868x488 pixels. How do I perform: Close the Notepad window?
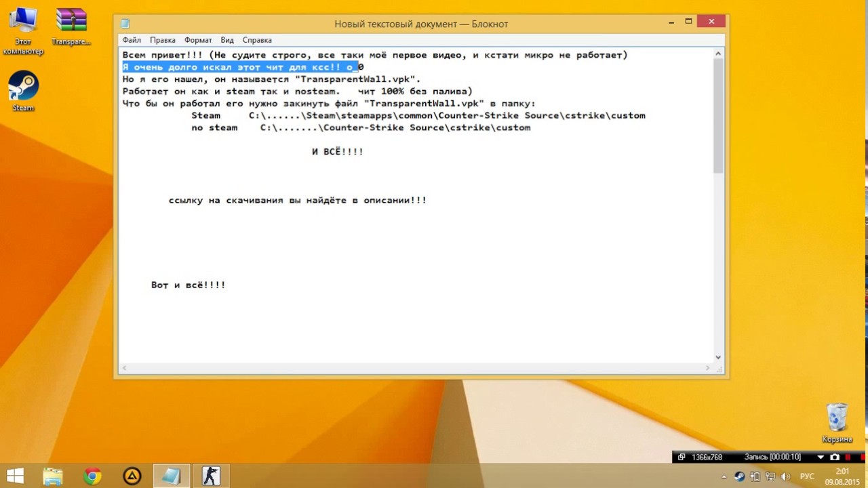pyautogui.click(x=711, y=22)
